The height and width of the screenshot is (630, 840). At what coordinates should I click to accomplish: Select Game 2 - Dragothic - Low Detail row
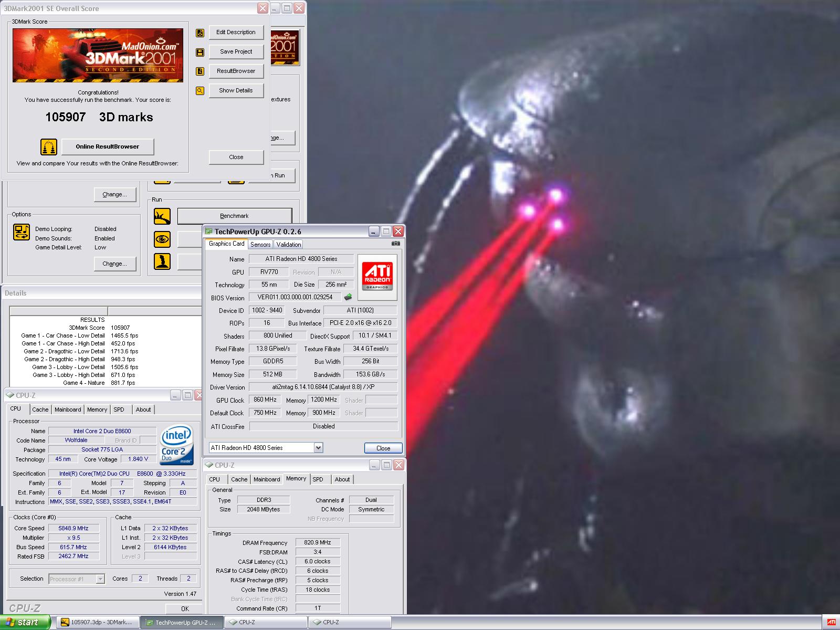(80, 351)
